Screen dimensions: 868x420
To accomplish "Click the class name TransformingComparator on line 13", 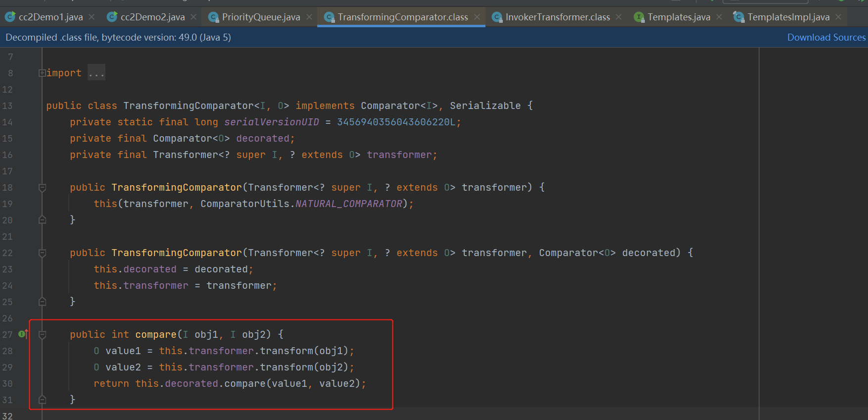I will [x=189, y=105].
